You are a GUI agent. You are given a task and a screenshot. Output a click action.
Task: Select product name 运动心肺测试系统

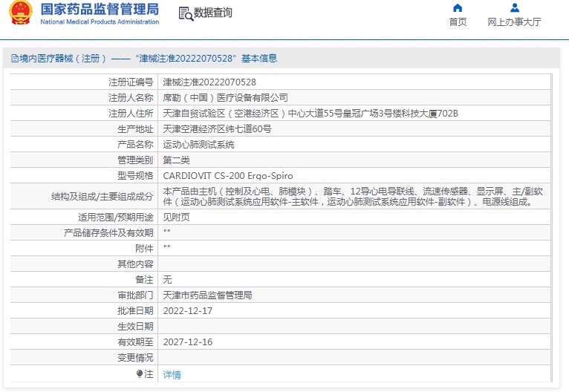click(x=198, y=145)
